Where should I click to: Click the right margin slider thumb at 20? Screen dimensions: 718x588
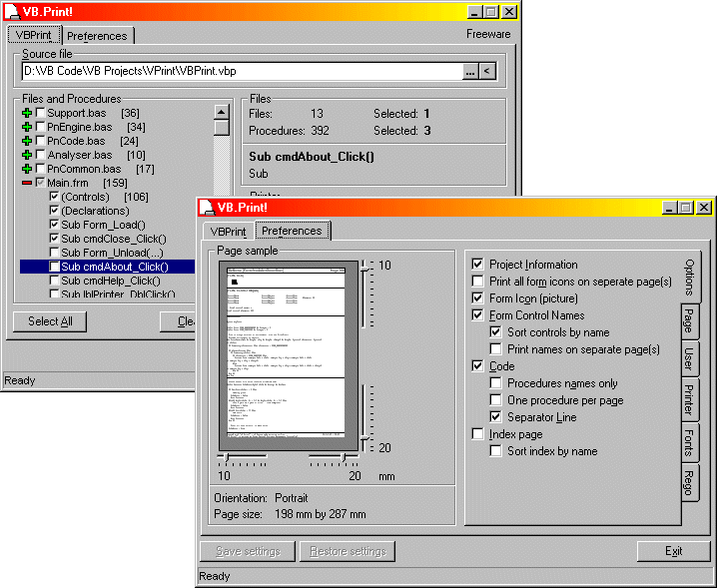click(x=345, y=456)
